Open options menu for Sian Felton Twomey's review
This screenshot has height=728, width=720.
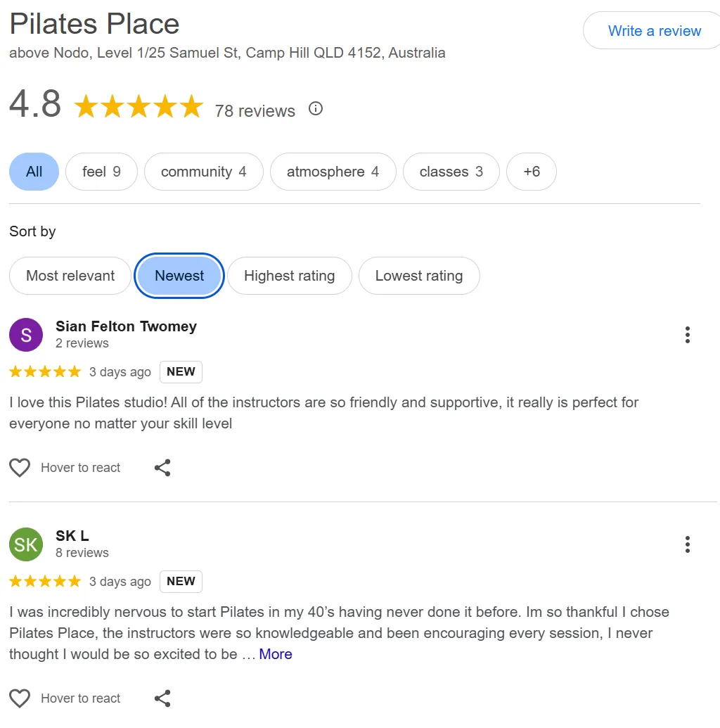click(x=687, y=335)
